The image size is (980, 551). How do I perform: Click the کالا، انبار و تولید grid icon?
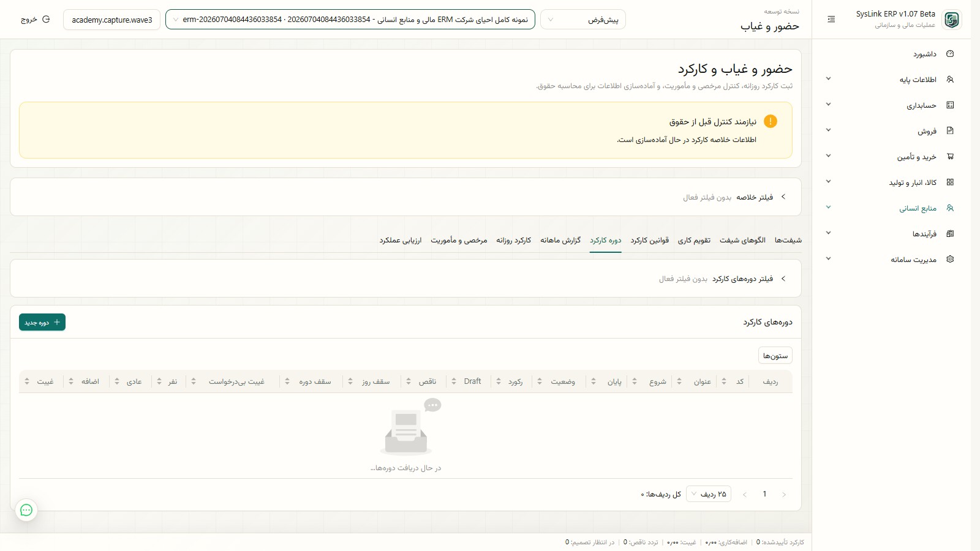(x=950, y=182)
